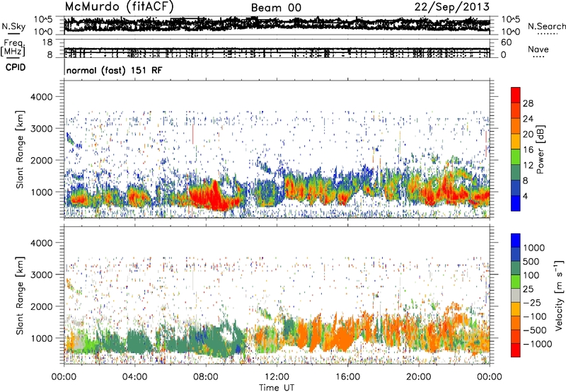Click the "Beam 00" label
566x392 pixels.
(x=276, y=8)
